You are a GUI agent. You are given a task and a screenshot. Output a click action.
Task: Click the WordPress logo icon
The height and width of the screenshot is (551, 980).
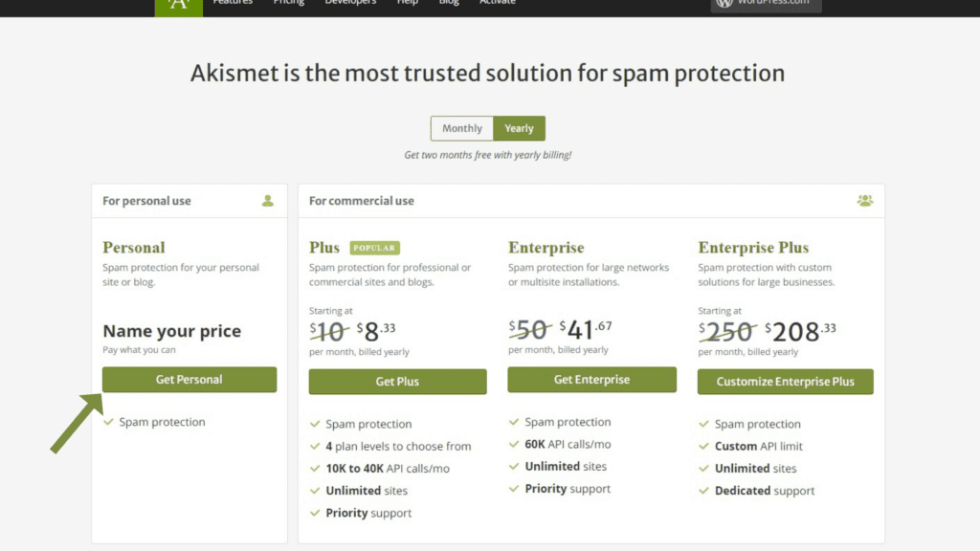(x=724, y=3)
